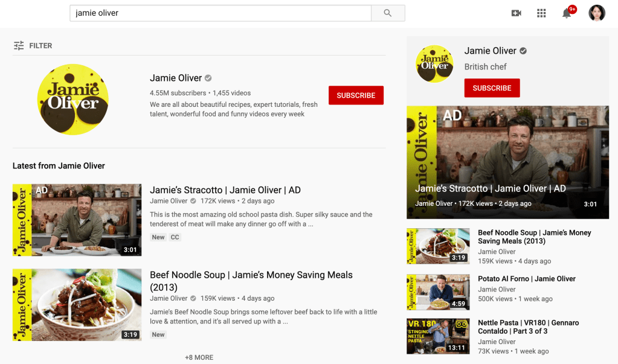The height and width of the screenshot is (364, 618).
Task: Click into the search field with jamie oliver
Action: 220,13
